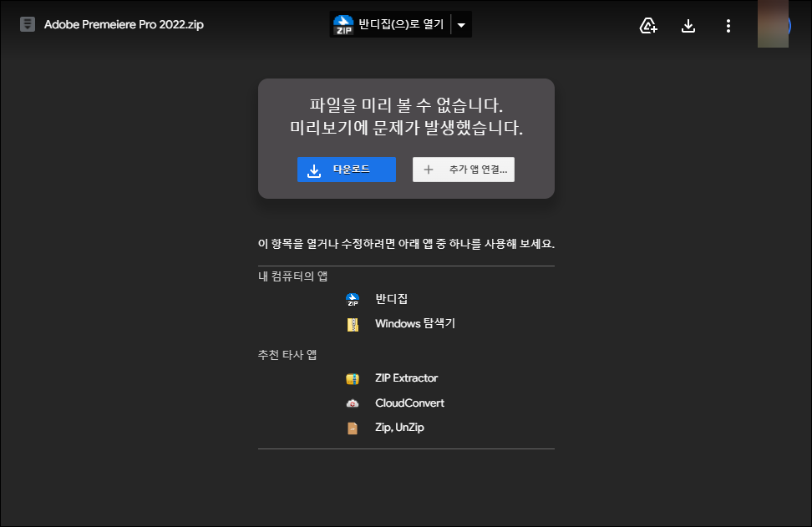The width and height of the screenshot is (812, 527).
Task: Launch ZIP Extractor third-party app
Action: [x=409, y=378]
